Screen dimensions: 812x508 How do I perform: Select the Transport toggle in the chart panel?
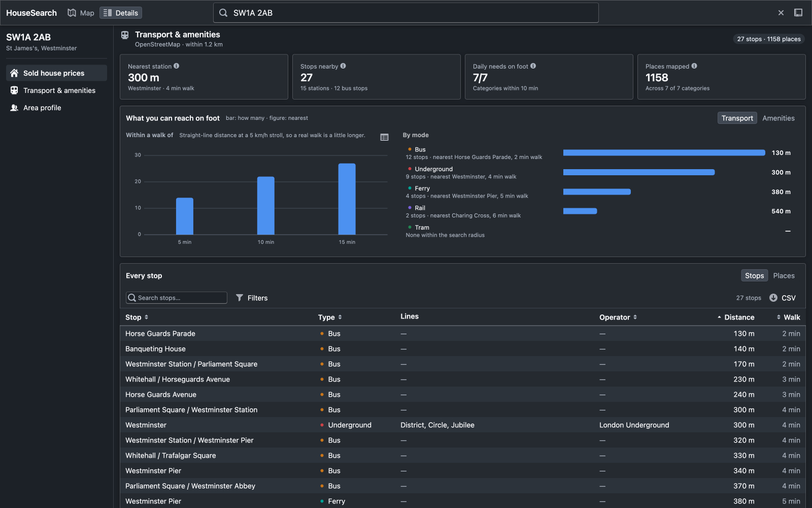[x=737, y=118]
